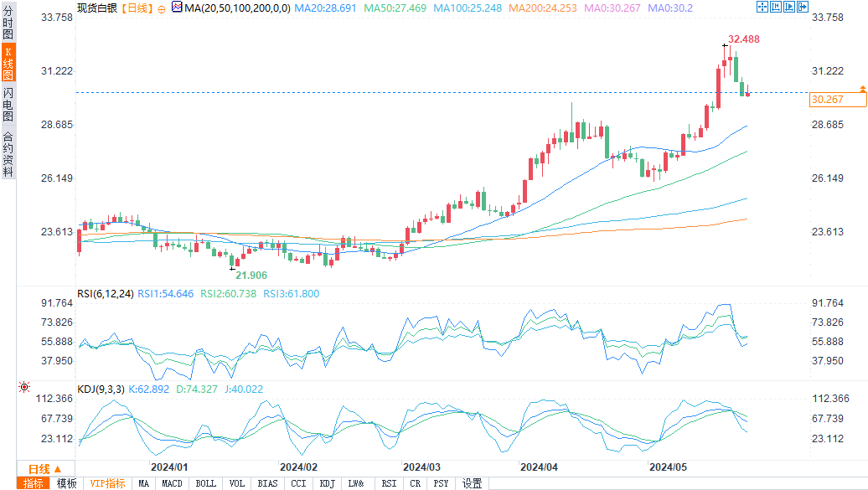This screenshot has height=490, width=868.
Task: Click the 2024/05 date axis label
Action: (x=668, y=467)
